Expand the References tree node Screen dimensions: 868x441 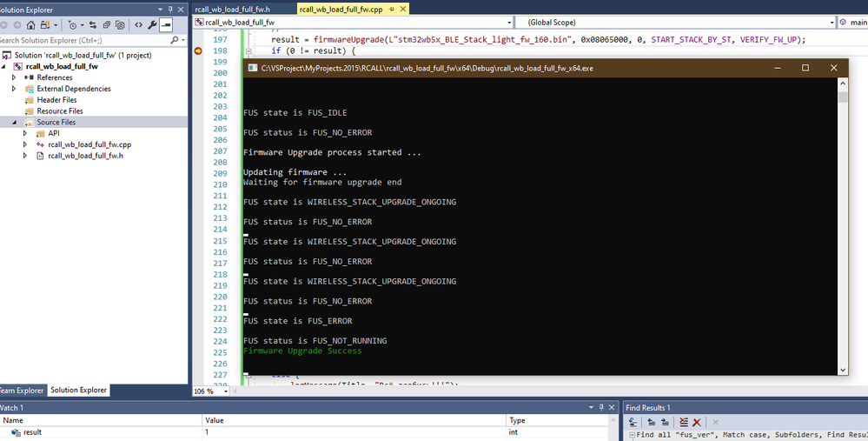(14, 77)
